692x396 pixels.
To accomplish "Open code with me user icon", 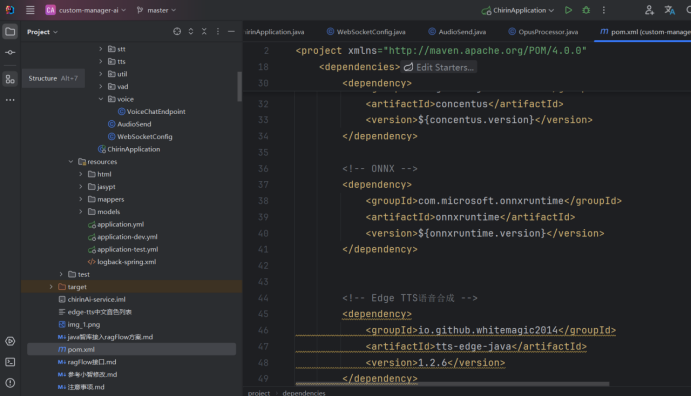I will 649,10.
